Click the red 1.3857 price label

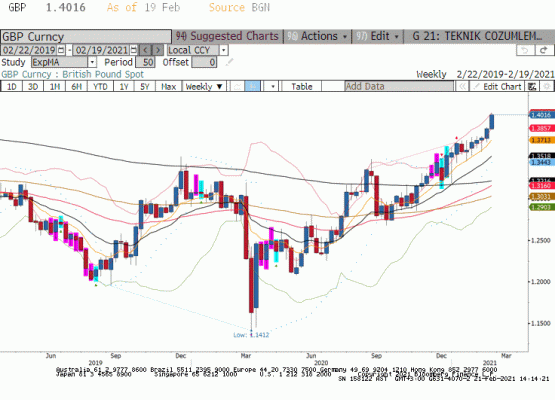point(542,128)
